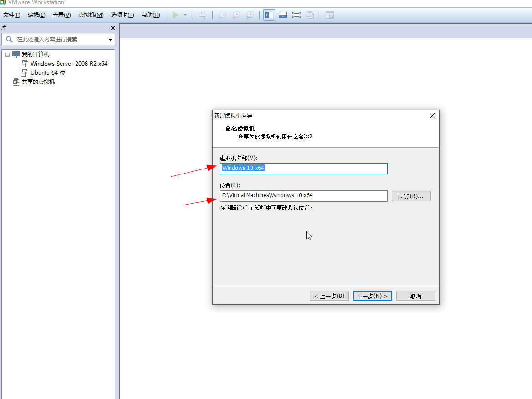The image size is (532, 399).
Task: Open the 帮助(H) menu
Action: (x=151, y=15)
